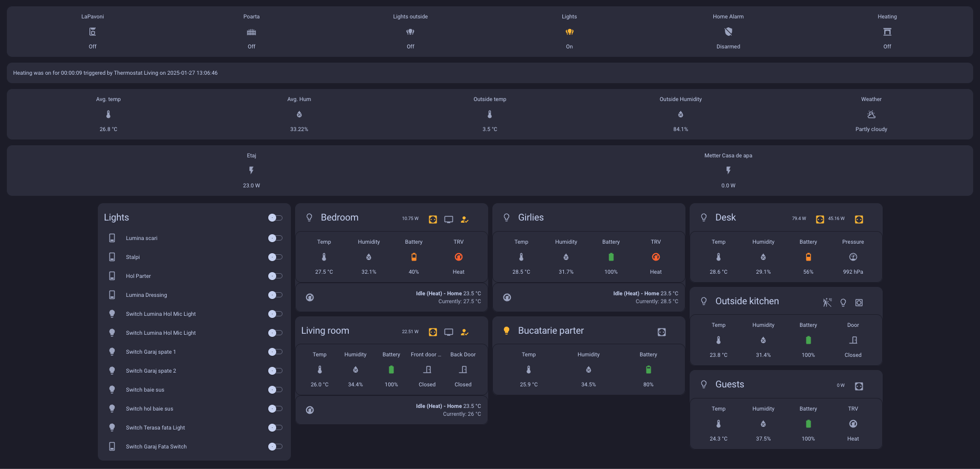Click the Desk Pressure gauge icon
Viewport: 980px width, 469px height.
[853, 257]
